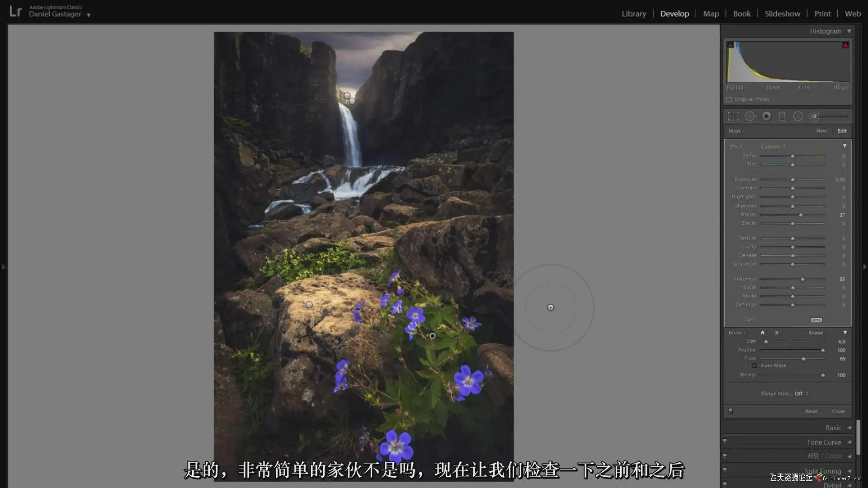Select the Spot Removal tool
This screenshot has width=868, height=488.
[750, 117]
